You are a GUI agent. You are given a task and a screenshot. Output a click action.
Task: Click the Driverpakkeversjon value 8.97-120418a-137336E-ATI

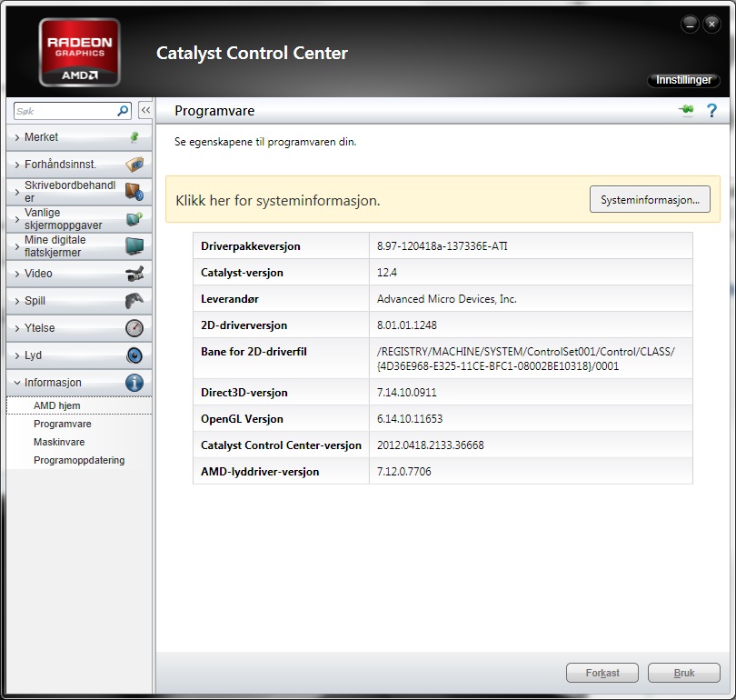443,246
